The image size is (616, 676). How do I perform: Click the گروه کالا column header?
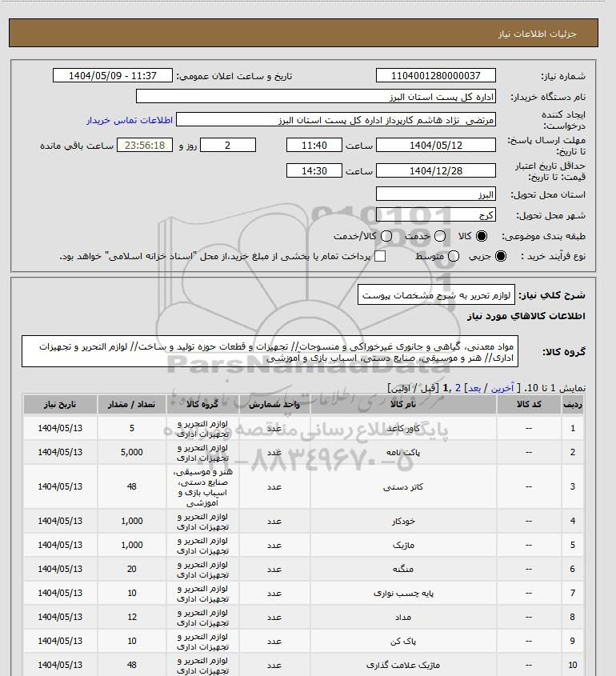click(x=202, y=404)
